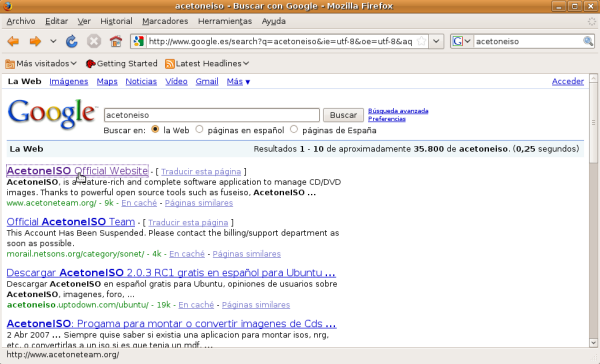600x364 pixels.
Task: Open the home page icon
Action: pyautogui.click(x=116, y=41)
